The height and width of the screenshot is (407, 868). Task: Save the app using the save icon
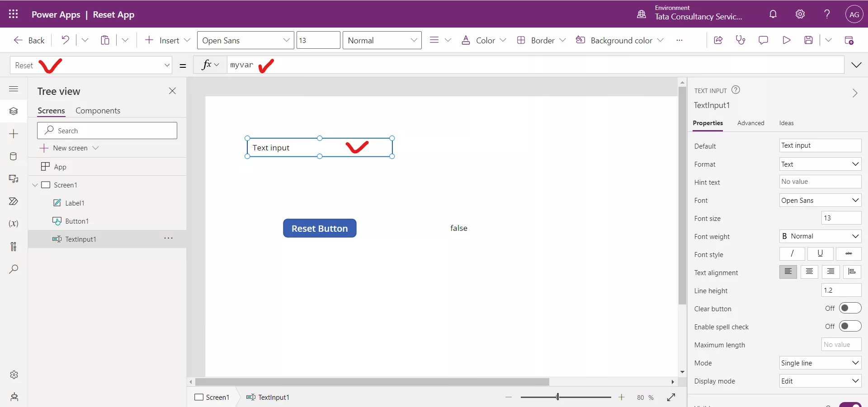[809, 40]
